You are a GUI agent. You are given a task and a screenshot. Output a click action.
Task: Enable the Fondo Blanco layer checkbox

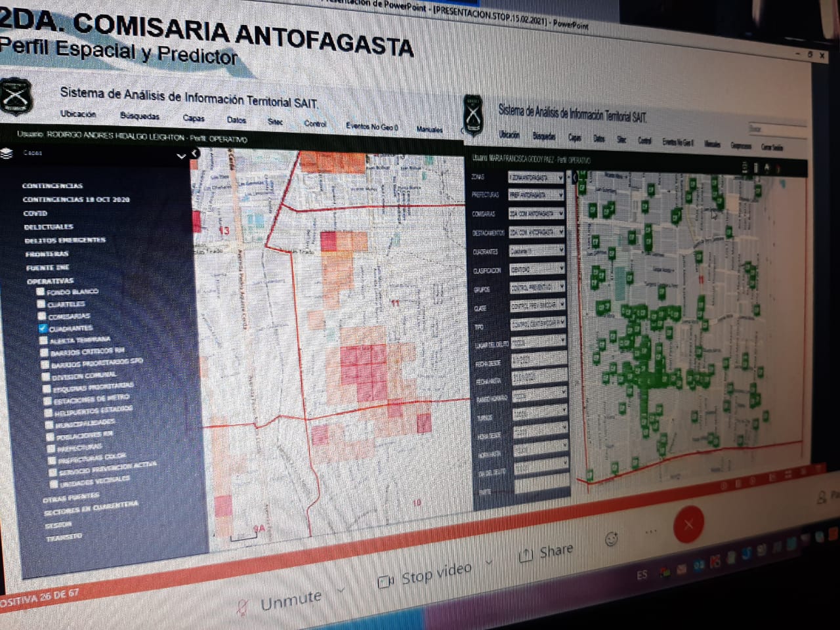click(x=41, y=291)
